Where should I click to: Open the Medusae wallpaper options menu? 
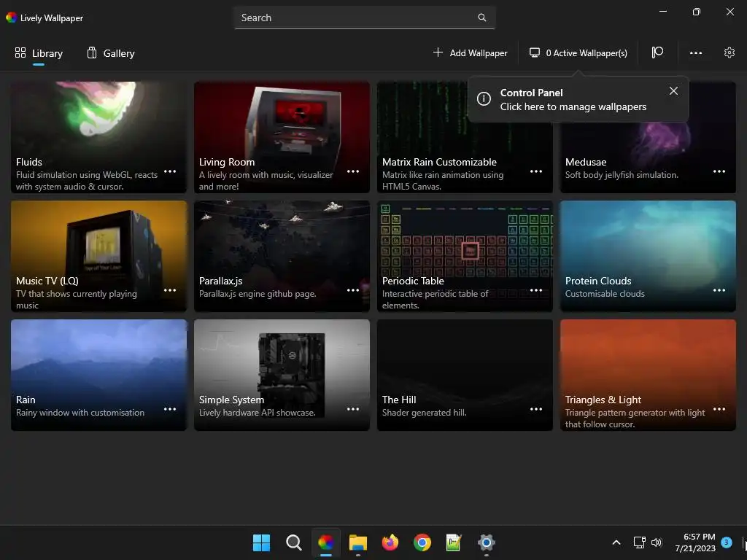tap(719, 171)
